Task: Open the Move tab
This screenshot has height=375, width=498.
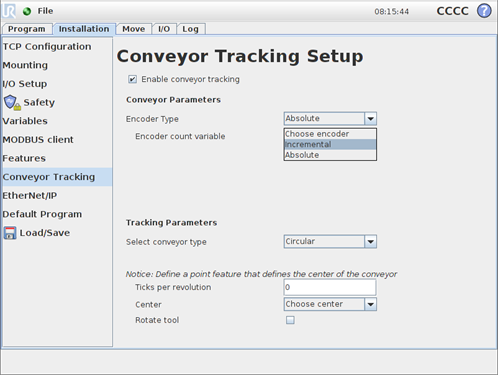Action: [134, 29]
